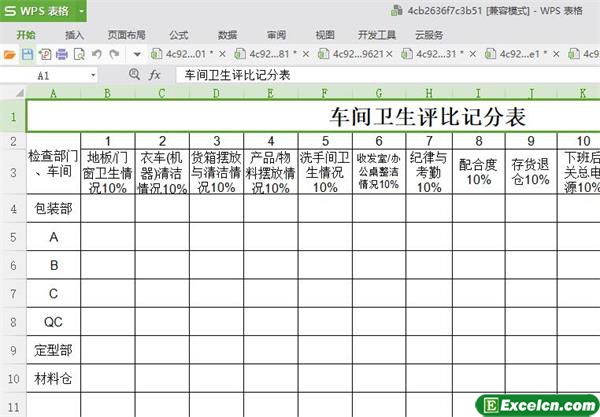Select column header A
The width and height of the screenshot is (600, 417).
point(53,93)
